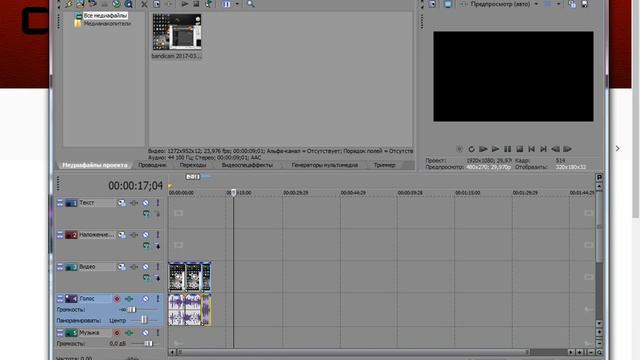
Task: Open compositing mode of Текст track
Action: 147,213
